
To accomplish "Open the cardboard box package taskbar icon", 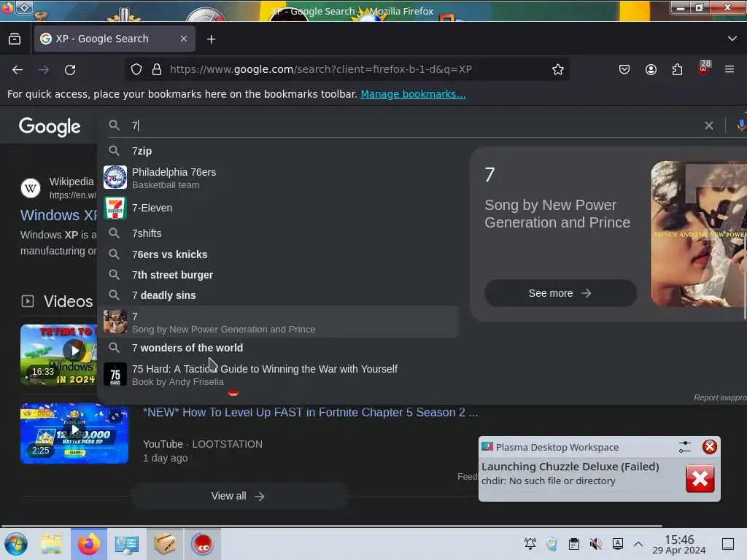I will 165,544.
